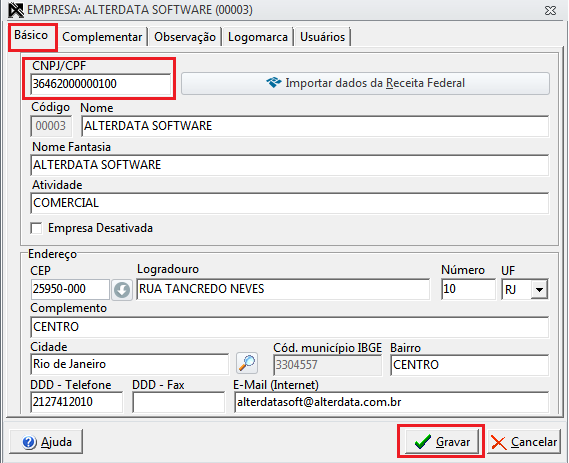Click the Atividade field containing COMERCIAL
This screenshot has width=569, height=463.
tap(290, 203)
